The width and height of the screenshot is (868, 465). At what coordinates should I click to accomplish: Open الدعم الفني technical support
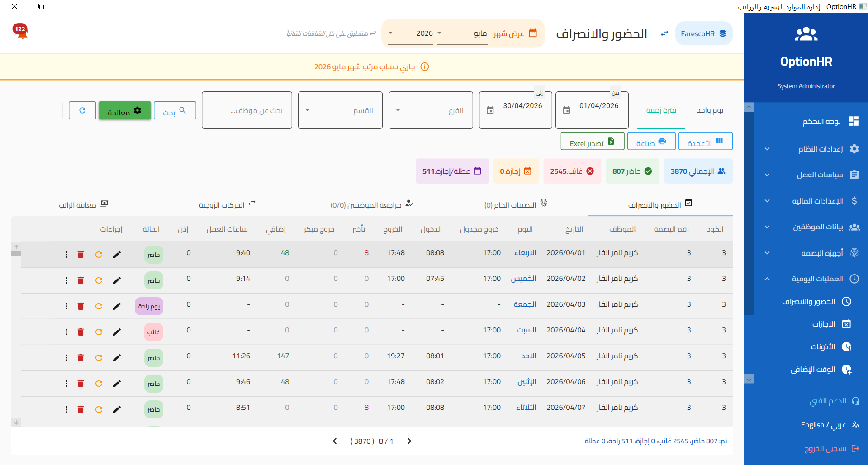click(834, 401)
